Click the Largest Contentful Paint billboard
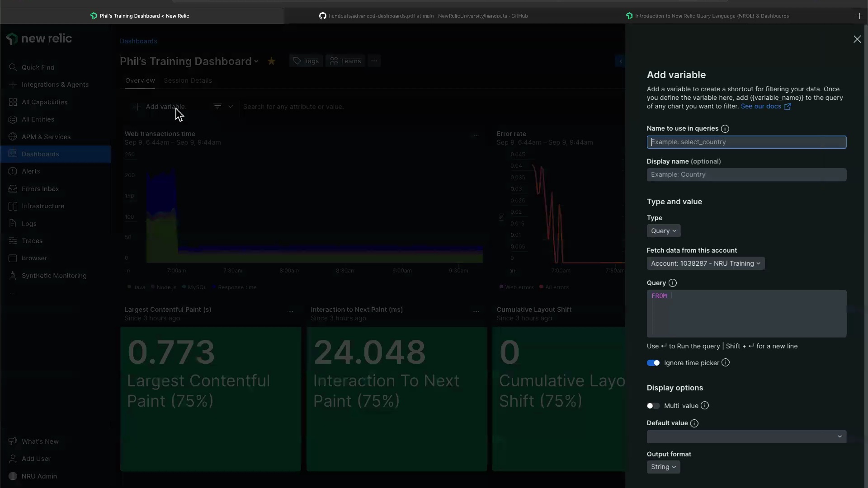This screenshot has width=868, height=488. [211, 399]
